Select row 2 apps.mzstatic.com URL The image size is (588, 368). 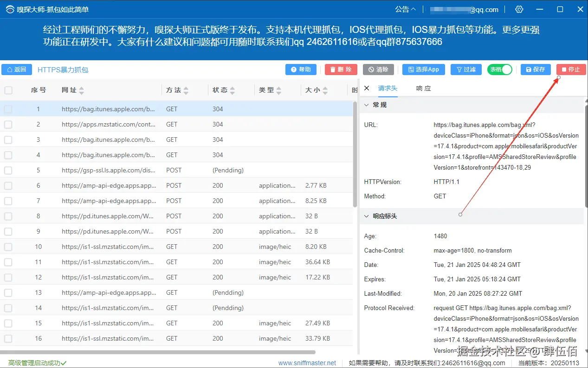(x=109, y=124)
